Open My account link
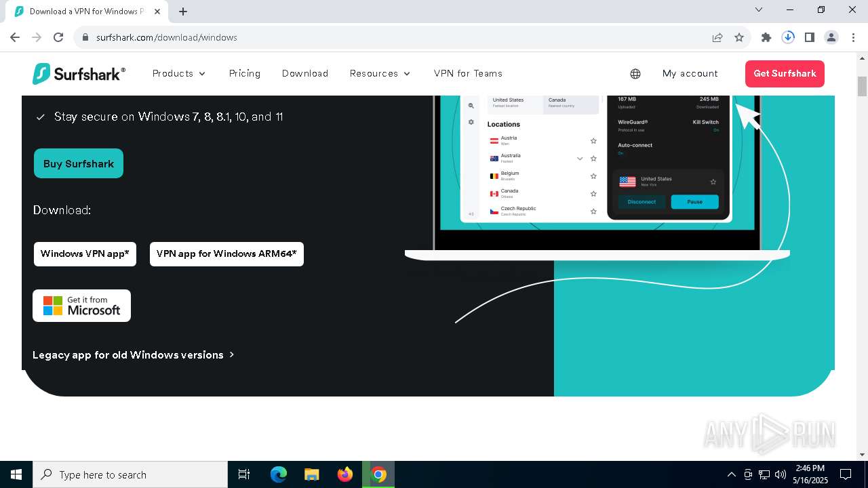The width and height of the screenshot is (868, 488). click(690, 73)
